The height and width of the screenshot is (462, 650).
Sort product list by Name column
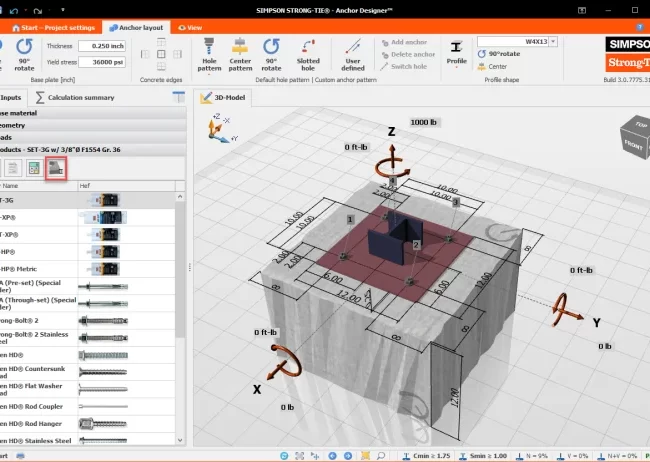(x=39, y=186)
